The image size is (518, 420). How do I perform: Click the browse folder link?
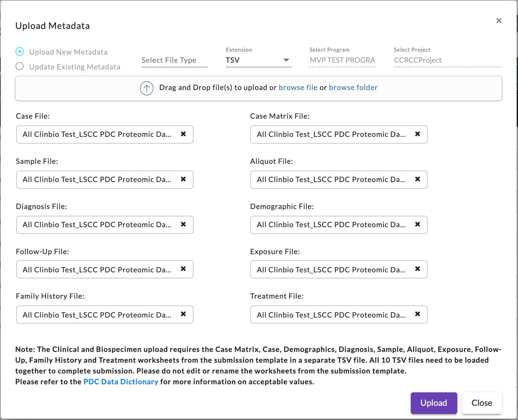tap(353, 88)
